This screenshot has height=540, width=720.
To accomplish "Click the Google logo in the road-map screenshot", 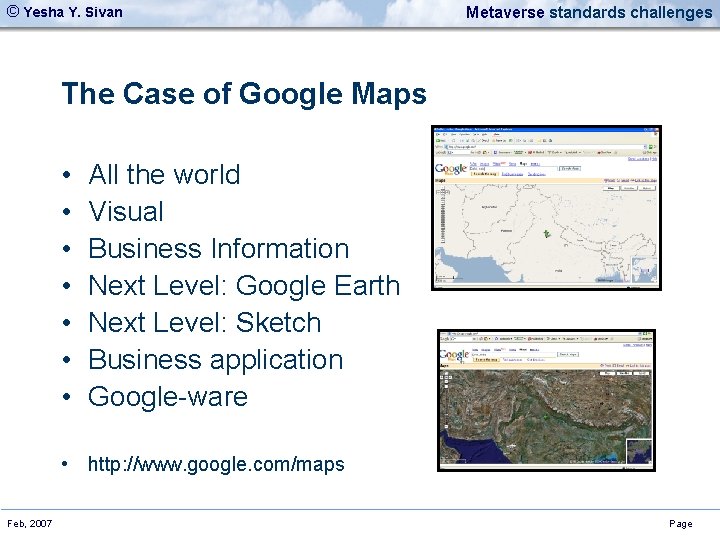I will pyautogui.click(x=451, y=169).
